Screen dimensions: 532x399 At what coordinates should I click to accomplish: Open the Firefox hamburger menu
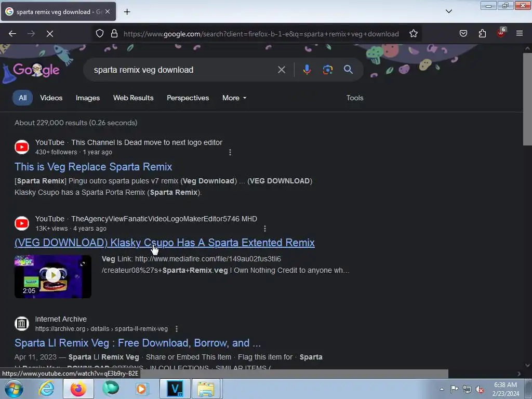coord(520,34)
